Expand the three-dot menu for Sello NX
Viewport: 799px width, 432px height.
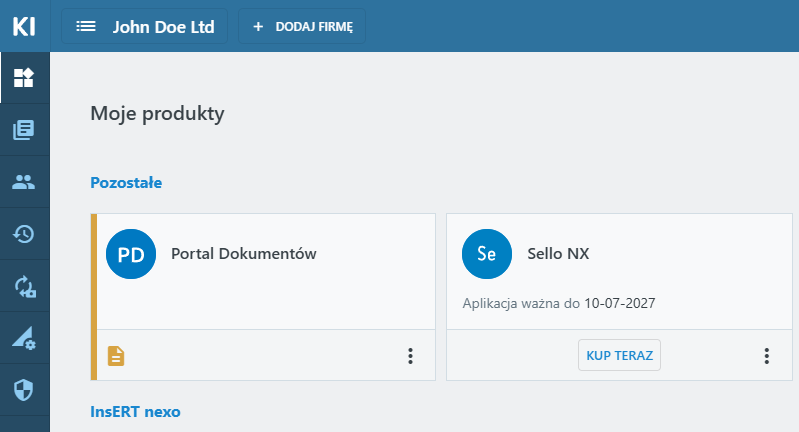767,356
